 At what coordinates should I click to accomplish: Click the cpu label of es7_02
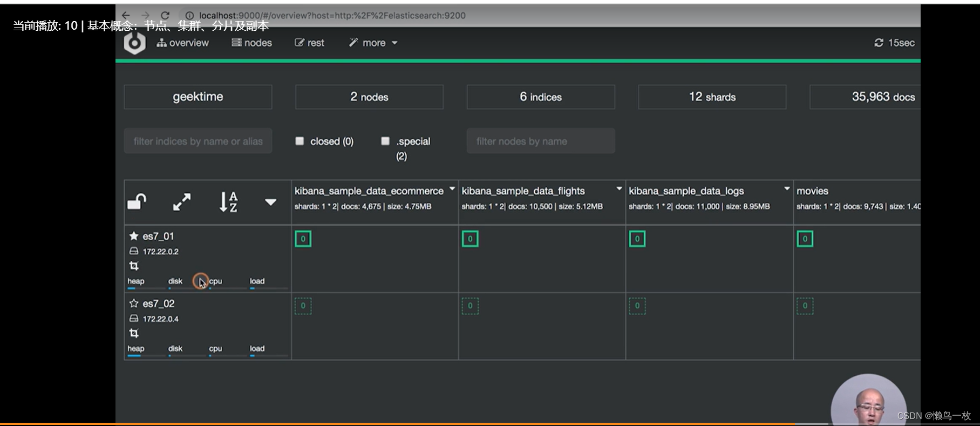click(x=215, y=349)
